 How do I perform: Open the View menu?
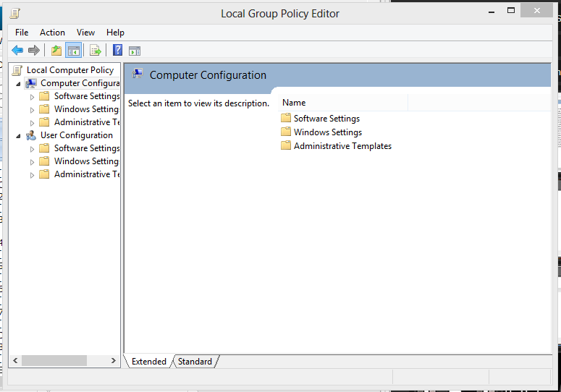pyautogui.click(x=85, y=33)
